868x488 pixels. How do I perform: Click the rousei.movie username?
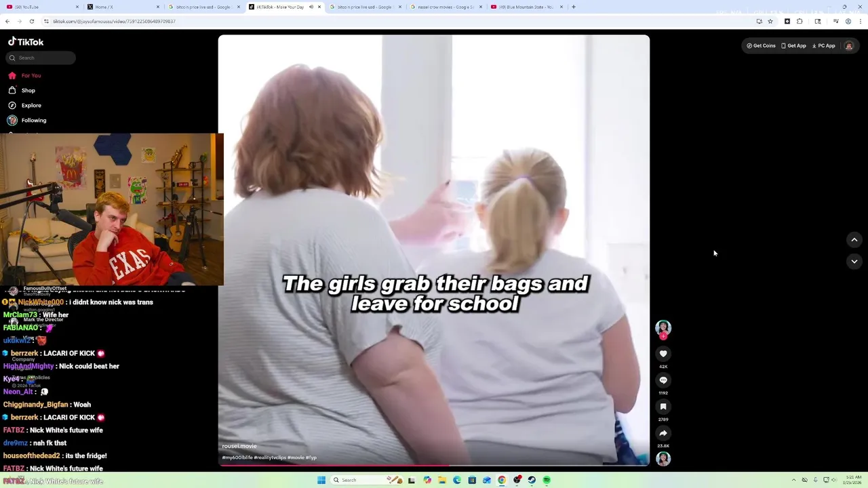[239, 446]
